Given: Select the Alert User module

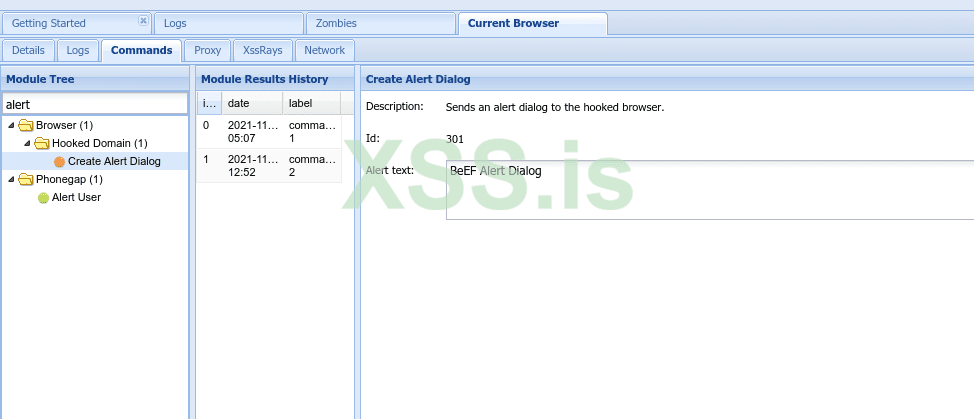Looking at the screenshot, I should point(76,197).
